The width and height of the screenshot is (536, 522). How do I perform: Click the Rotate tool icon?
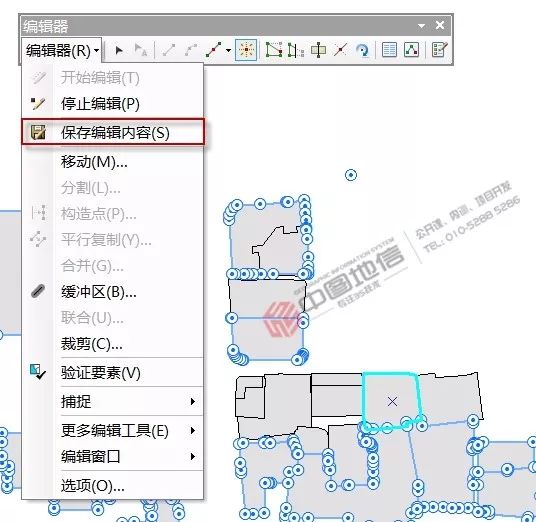coord(362,51)
